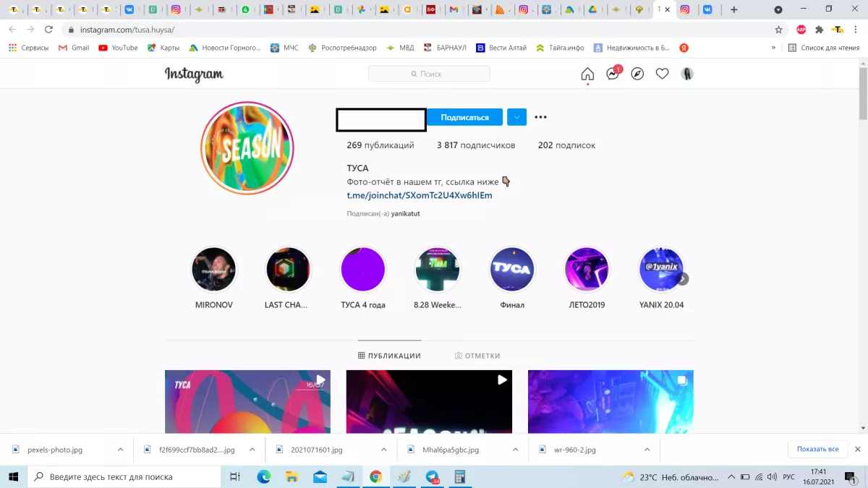868x488 pixels.
Task: Open options for Mhal6pa5gbc.jpg download
Action: pyautogui.click(x=516, y=450)
